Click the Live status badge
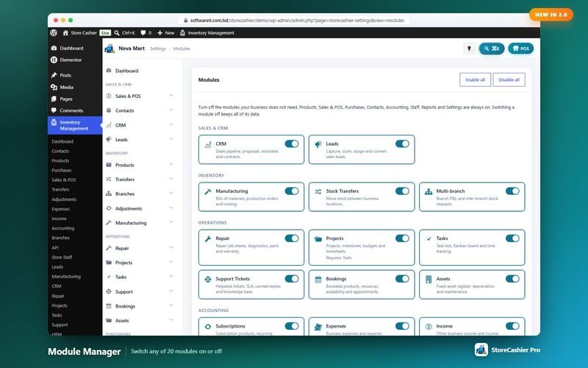 (x=105, y=32)
